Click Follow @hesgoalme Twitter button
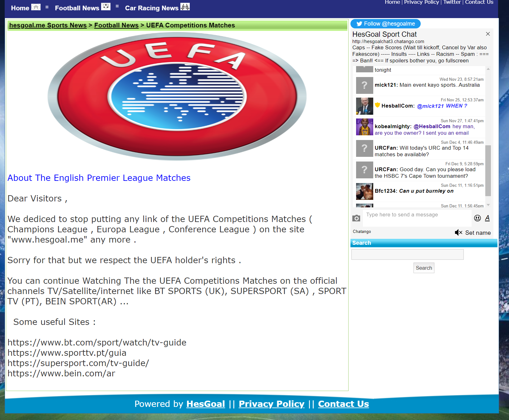509x420 pixels. point(385,24)
